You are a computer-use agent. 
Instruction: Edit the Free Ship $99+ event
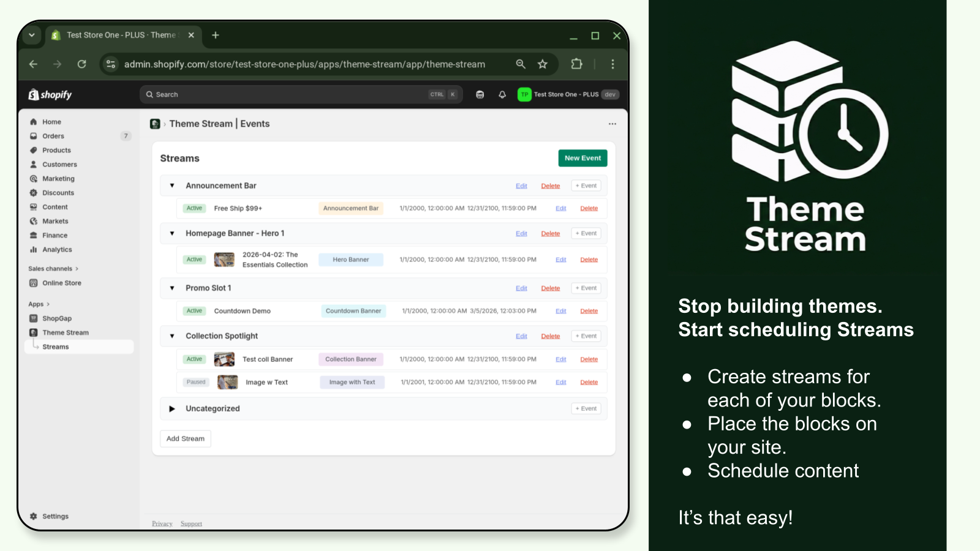point(561,209)
